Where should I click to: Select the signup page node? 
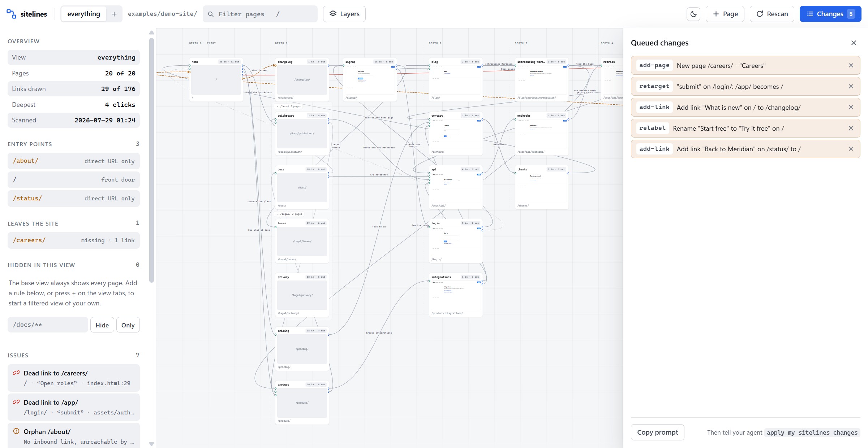[x=370, y=79]
